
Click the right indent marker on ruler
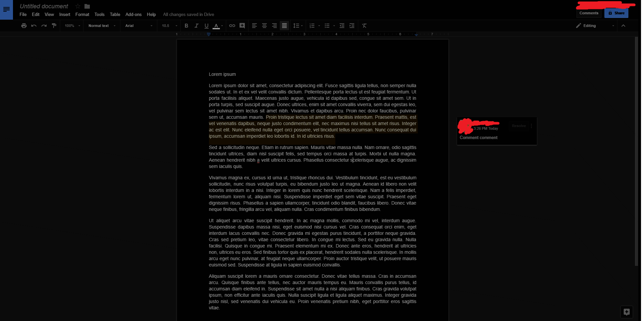pos(416,34)
